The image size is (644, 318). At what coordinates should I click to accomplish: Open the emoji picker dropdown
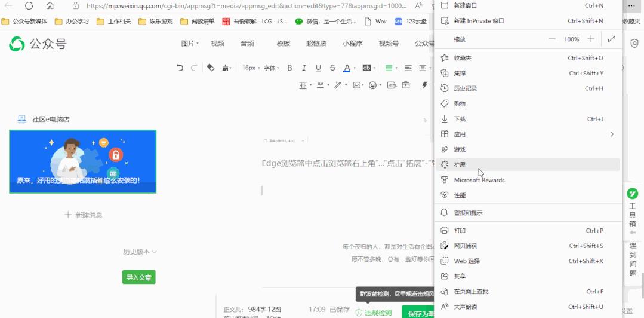(375, 85)
